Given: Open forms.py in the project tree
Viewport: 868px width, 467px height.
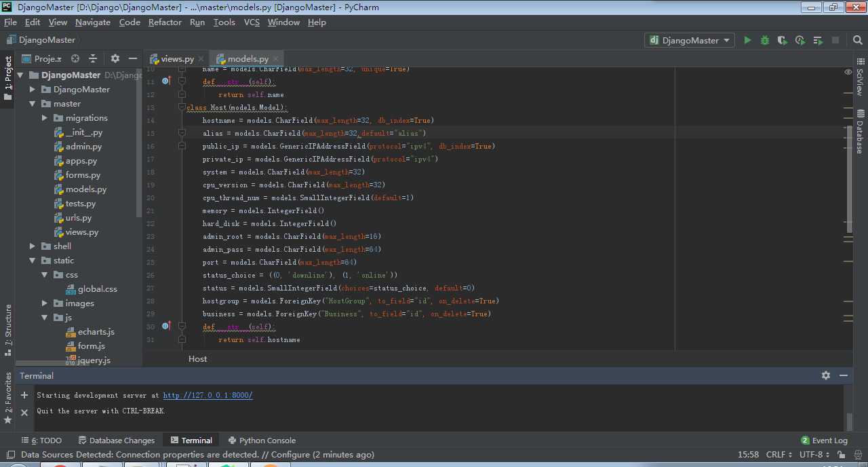Looking at the screenshot, I should [77, 175].
